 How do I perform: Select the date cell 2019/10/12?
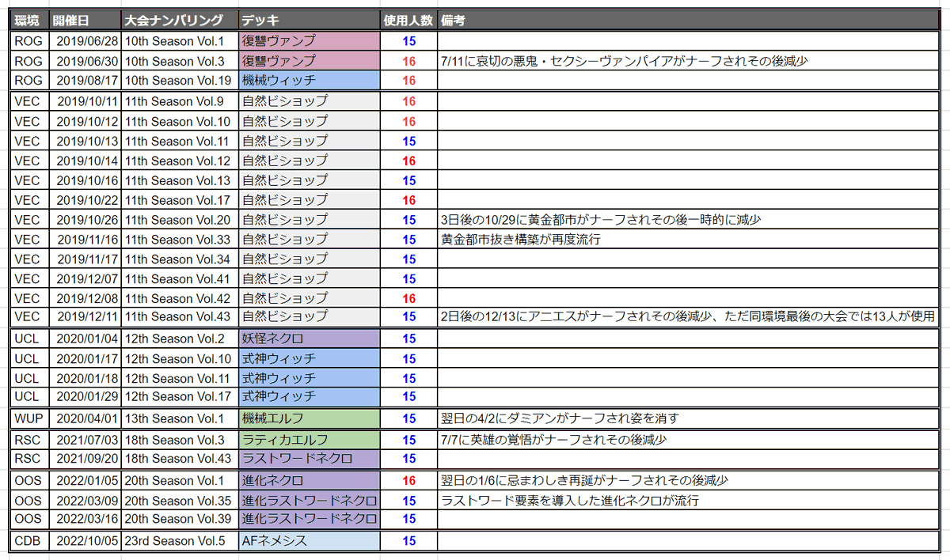85,121
